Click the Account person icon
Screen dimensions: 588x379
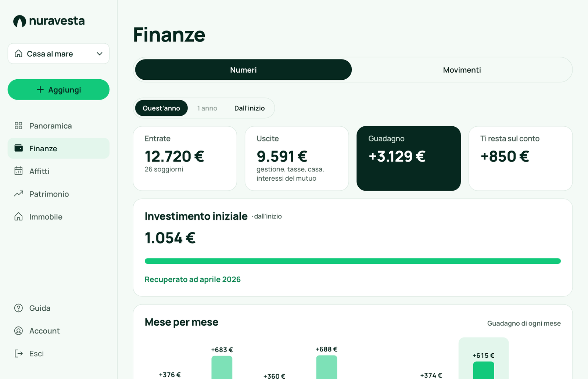point(18,331)
